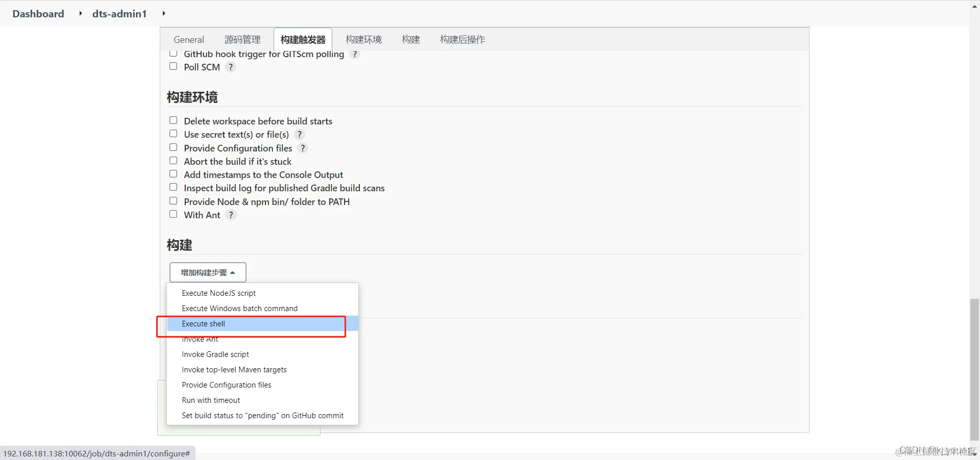Image resolution: width=980 pixels, height=460 pixels.
Task: Collapse the 增加构建步骤 dropdown button
Action: coord(208,272)
